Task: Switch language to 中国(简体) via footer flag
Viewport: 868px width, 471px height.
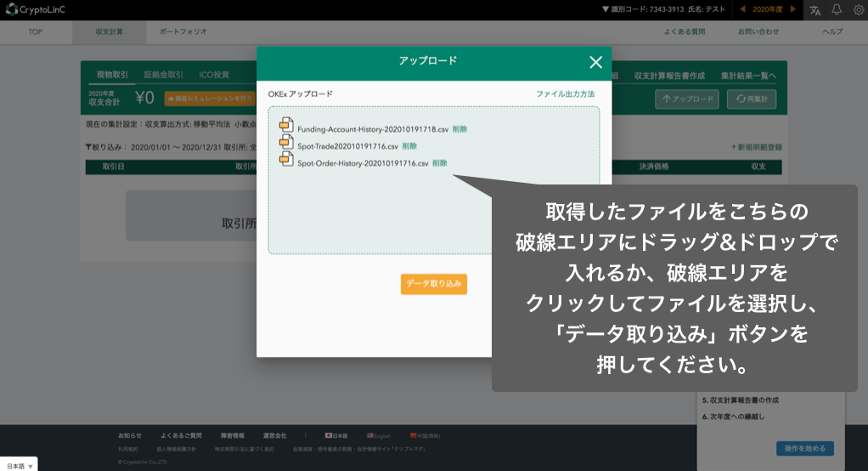Action: [426, 435]
